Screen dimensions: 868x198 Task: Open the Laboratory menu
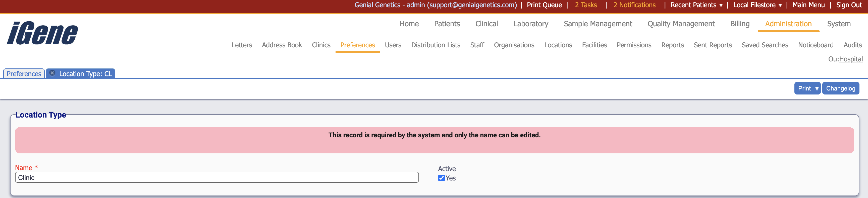pos(530,24)
